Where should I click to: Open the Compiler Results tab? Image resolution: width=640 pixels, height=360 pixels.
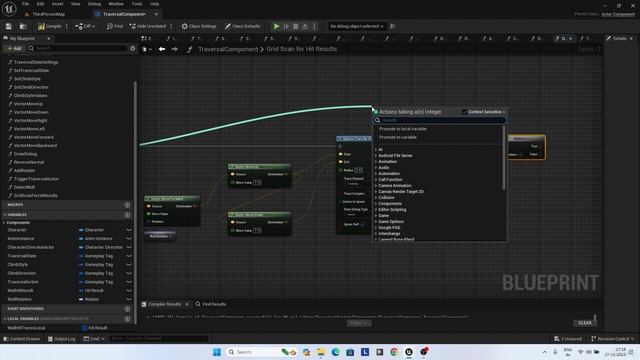coord(164,304)
